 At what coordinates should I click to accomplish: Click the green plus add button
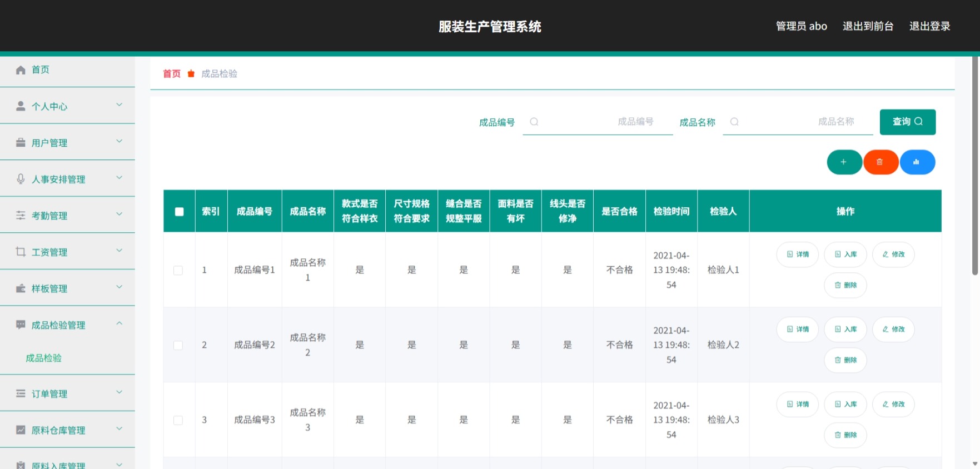844,162
